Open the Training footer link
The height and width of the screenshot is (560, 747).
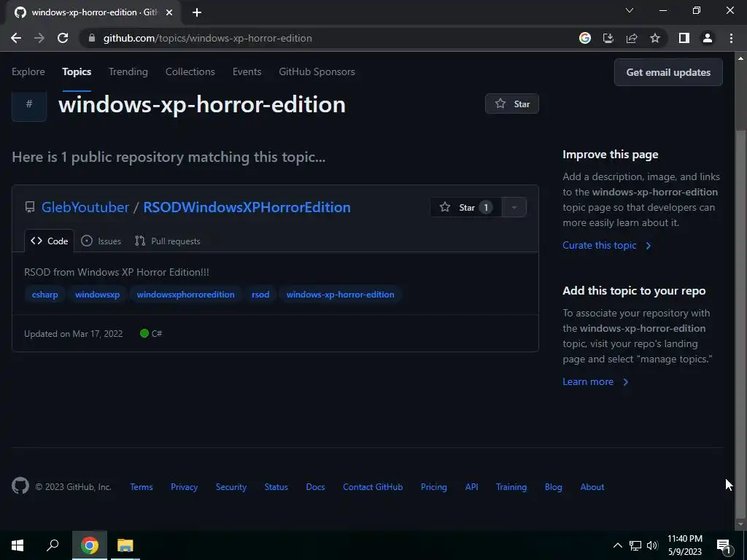[511, 486]
